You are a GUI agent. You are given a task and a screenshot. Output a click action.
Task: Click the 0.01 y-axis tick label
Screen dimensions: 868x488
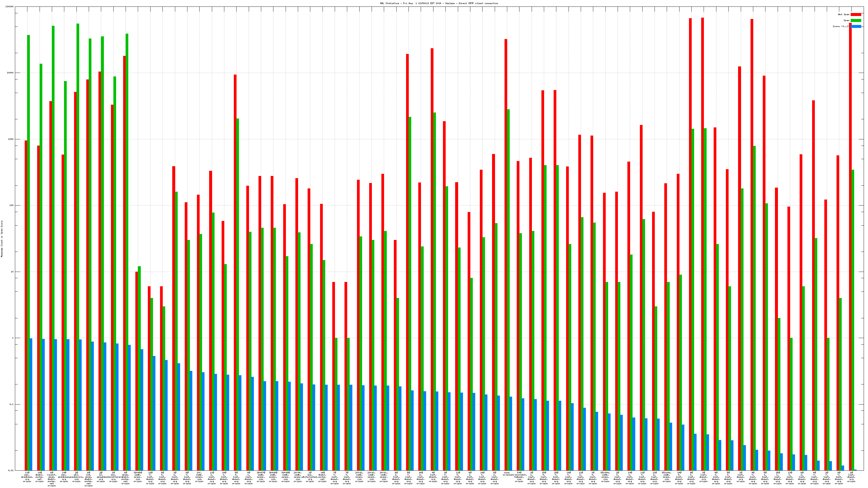coord(11,470)
